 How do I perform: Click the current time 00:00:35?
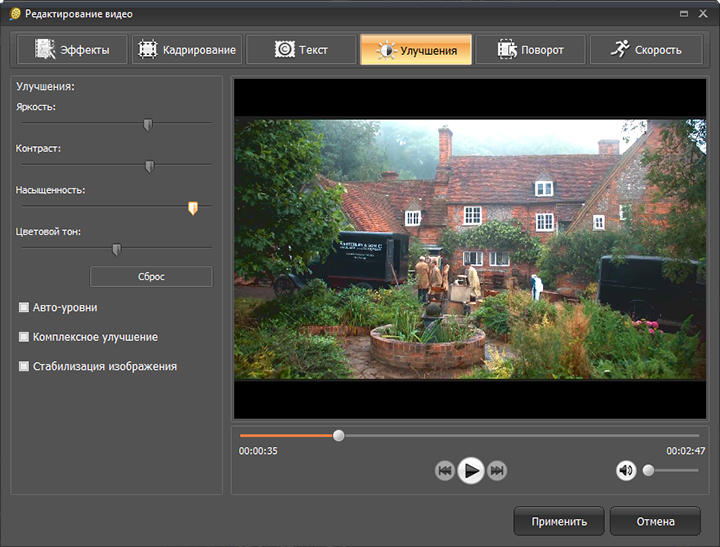click(258, 451)
